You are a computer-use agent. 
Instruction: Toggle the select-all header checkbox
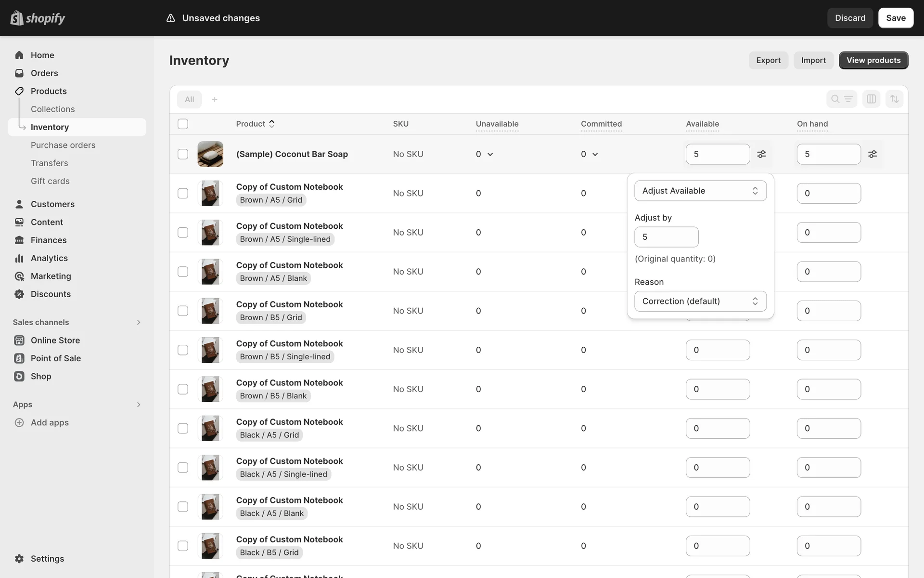tap(183, 124)
